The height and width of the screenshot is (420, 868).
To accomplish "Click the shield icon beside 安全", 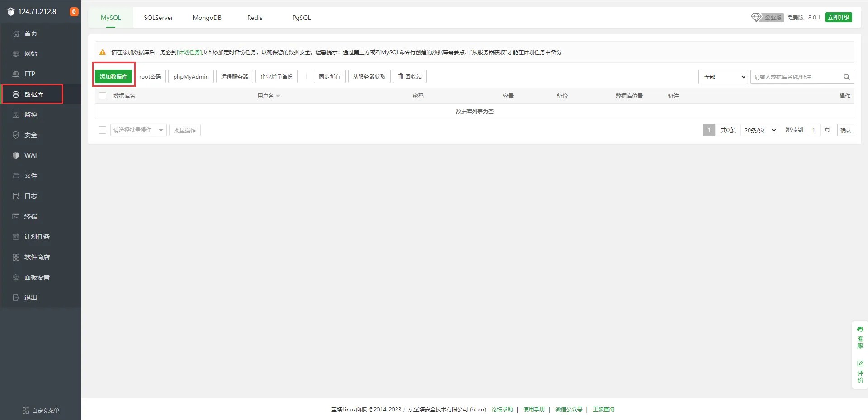I will (x=16, y=135).
